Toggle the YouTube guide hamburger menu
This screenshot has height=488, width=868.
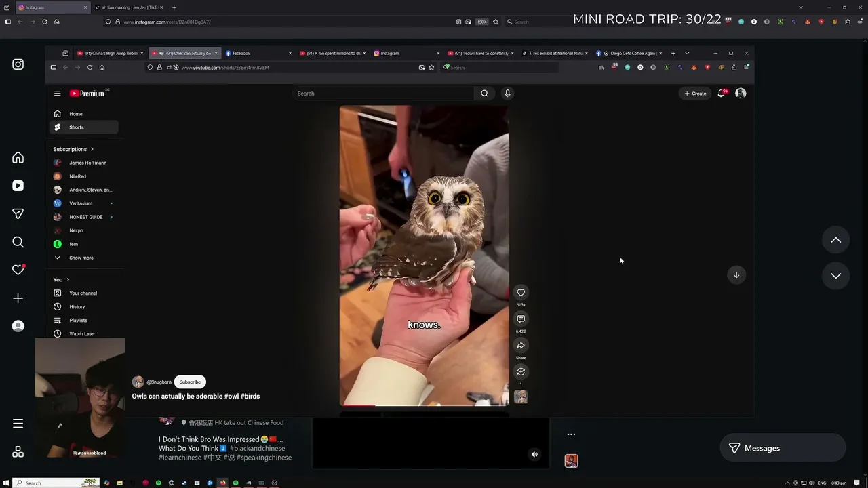pos(58,94)
